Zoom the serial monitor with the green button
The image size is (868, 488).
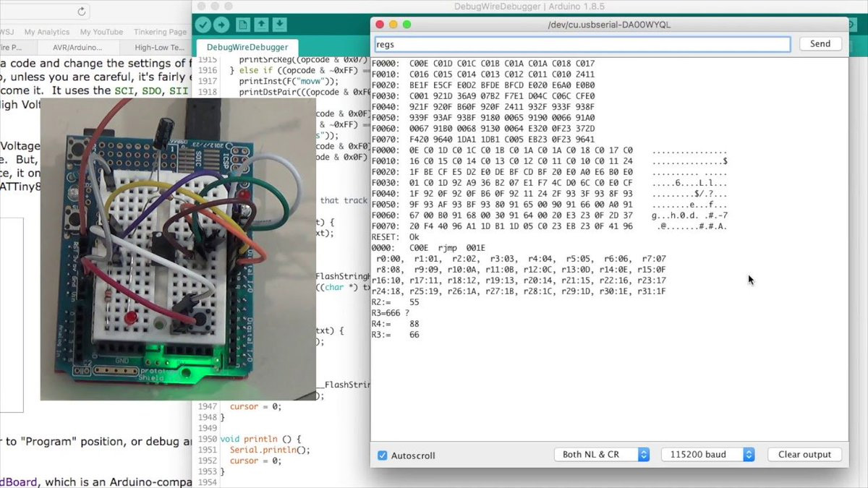[x=407, y=25]
